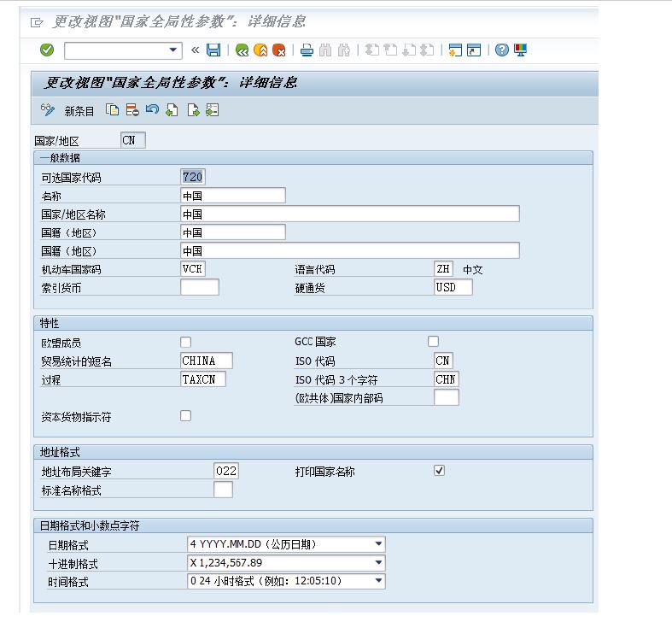Click the ISO 代码 field CN

click(443, 361)
